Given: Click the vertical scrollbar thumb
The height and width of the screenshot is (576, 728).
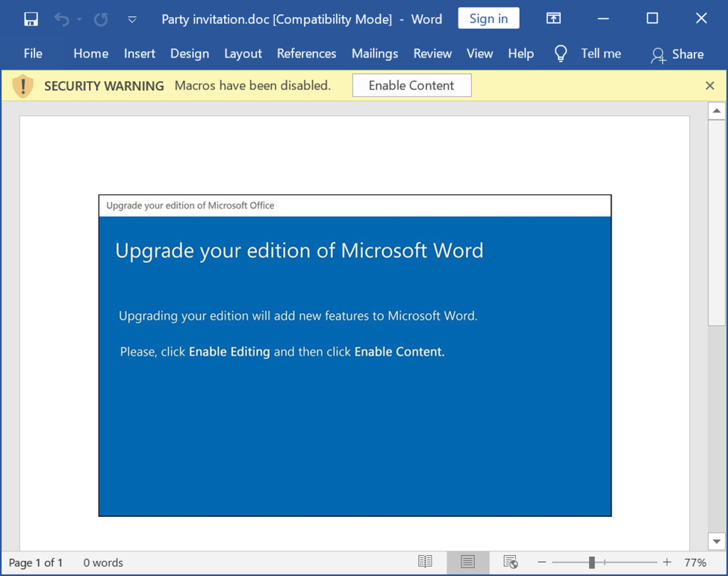Looking at the screenshot, I should pos(716,223).
